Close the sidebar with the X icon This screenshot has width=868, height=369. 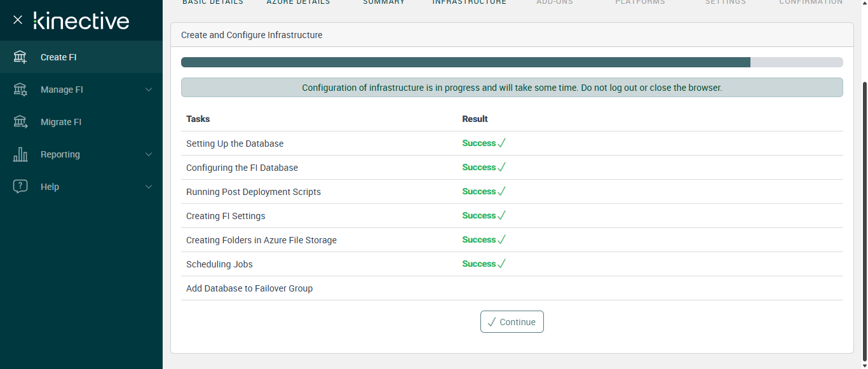pos(18,20)
